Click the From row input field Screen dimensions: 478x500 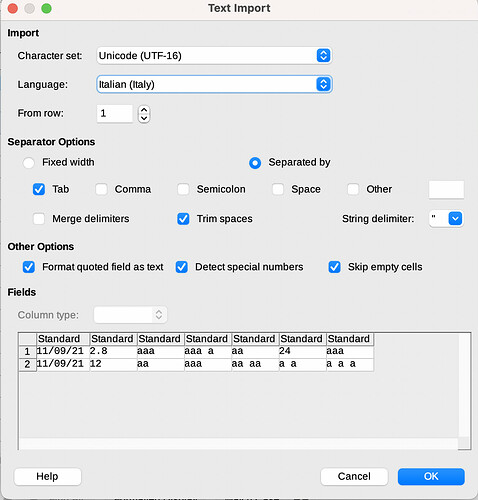(115, 114)
